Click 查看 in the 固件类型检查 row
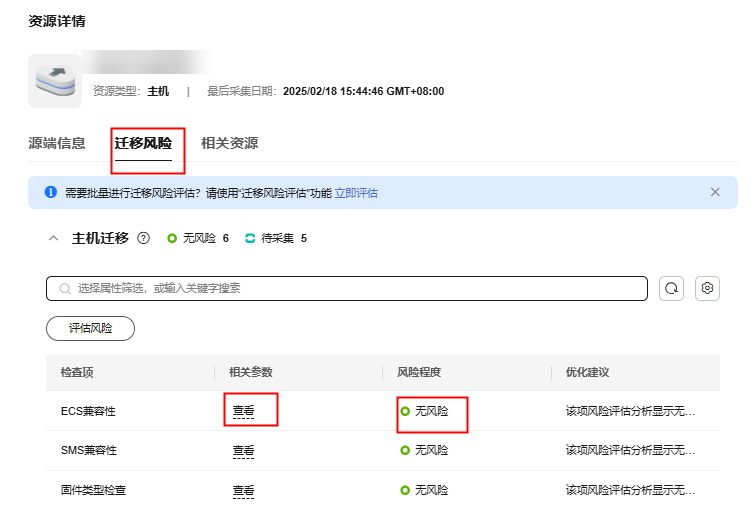 (x=243, y=490)
